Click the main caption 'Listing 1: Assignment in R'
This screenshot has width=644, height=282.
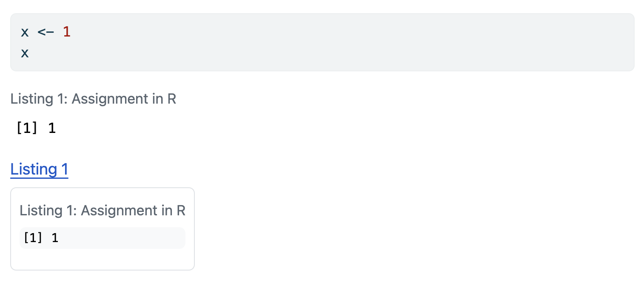click(x=93, y=99)
